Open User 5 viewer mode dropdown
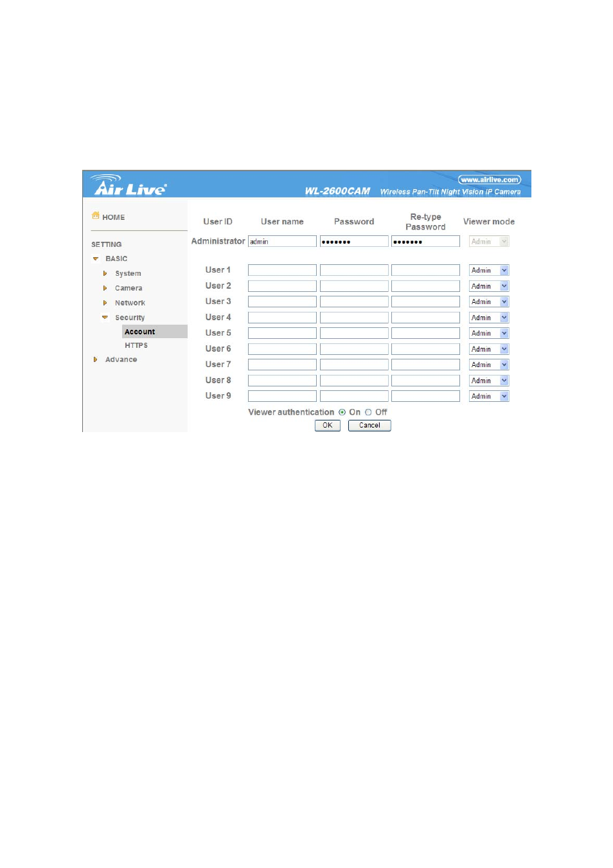The image size is (613, 868). click(489, 333)
